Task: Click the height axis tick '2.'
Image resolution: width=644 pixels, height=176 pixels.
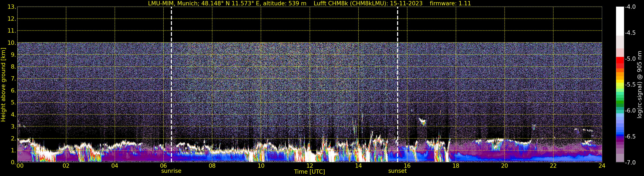Action: click(x=13, y=138)
